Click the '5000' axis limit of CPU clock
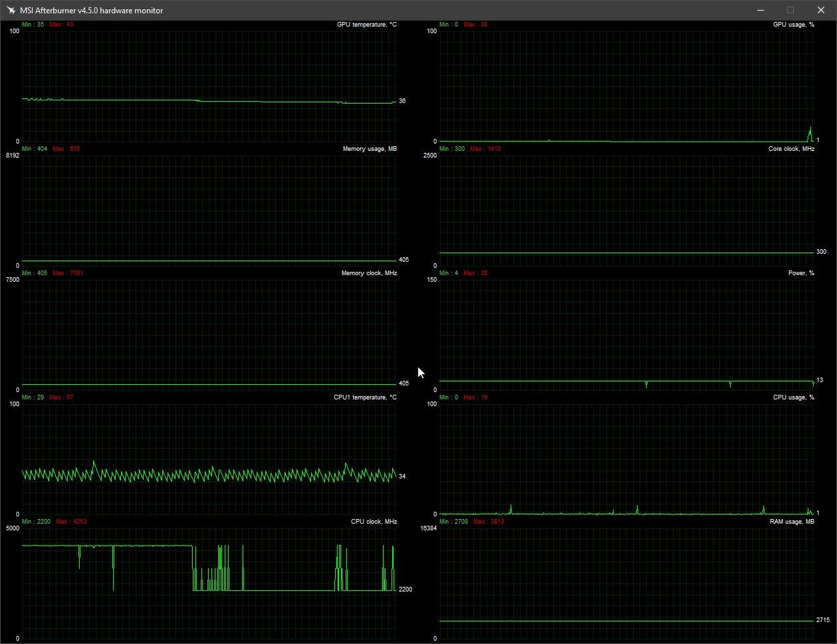 pyautogui.click(x=13, y=528)
